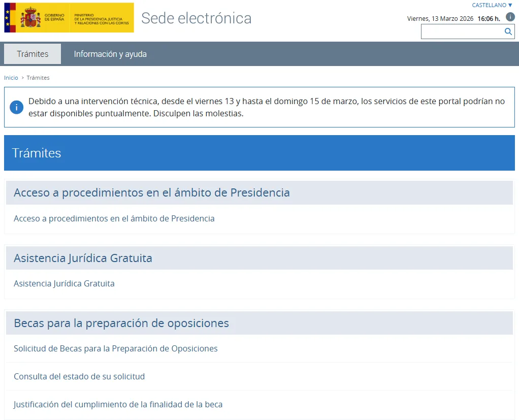Screen dimensions: 519x420
Task: Expand the language selector arrow
Action: (x=509, y=5)
